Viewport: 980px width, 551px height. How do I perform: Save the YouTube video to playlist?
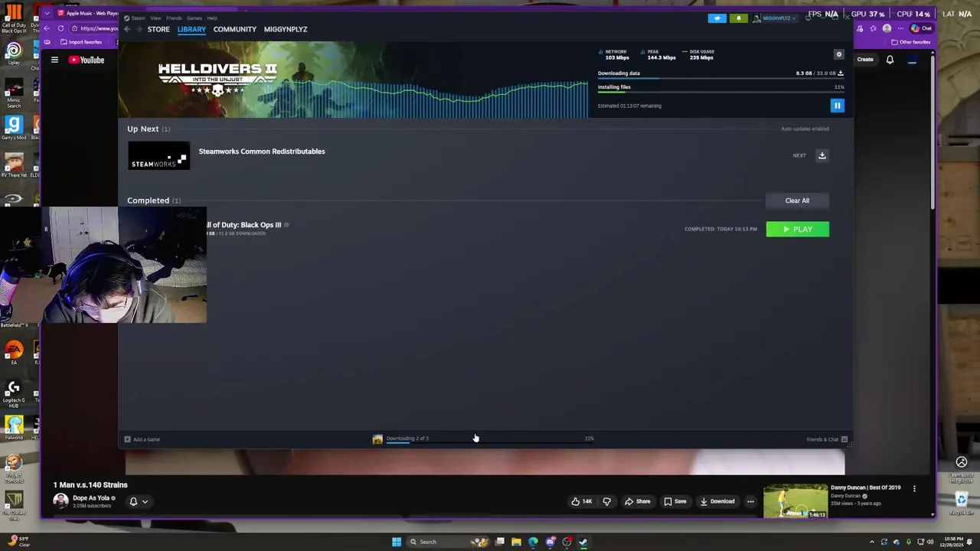click(x=675, y=501)
